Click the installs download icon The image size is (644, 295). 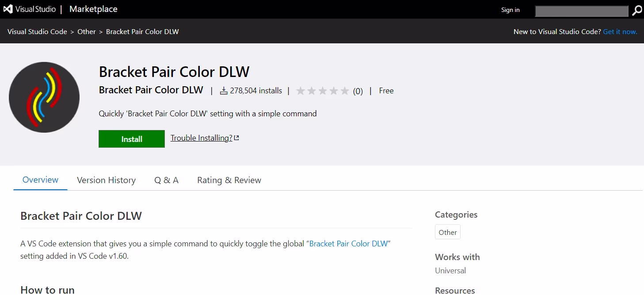pos(224,91)
